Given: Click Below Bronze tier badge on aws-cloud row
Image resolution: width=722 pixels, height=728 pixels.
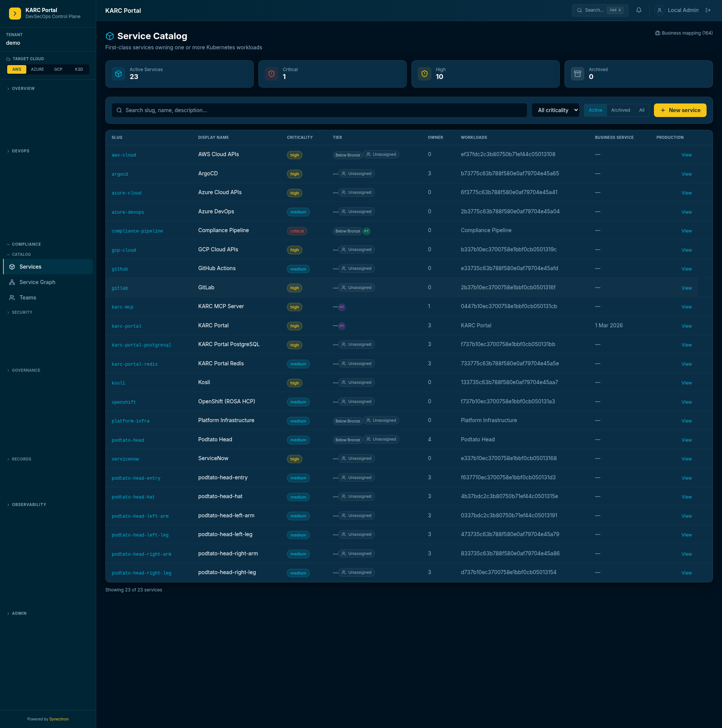Looking at the screenshot, I should pos(347,155).
